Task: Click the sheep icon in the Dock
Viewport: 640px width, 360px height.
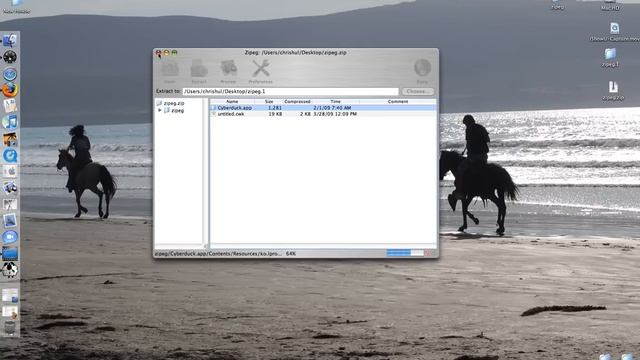Action: [x=10, y=269]
